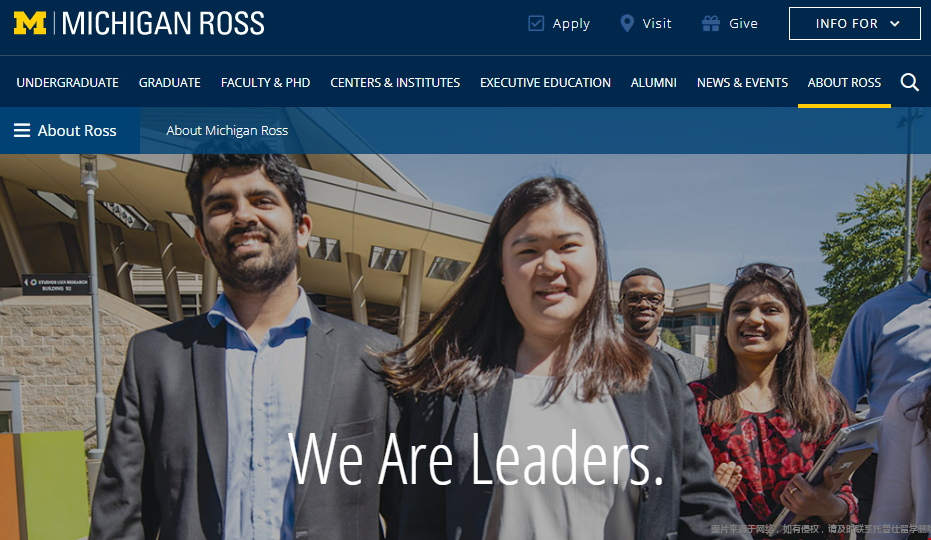Follow the About Michigan Ross breadcrumb link

(227, 130)
